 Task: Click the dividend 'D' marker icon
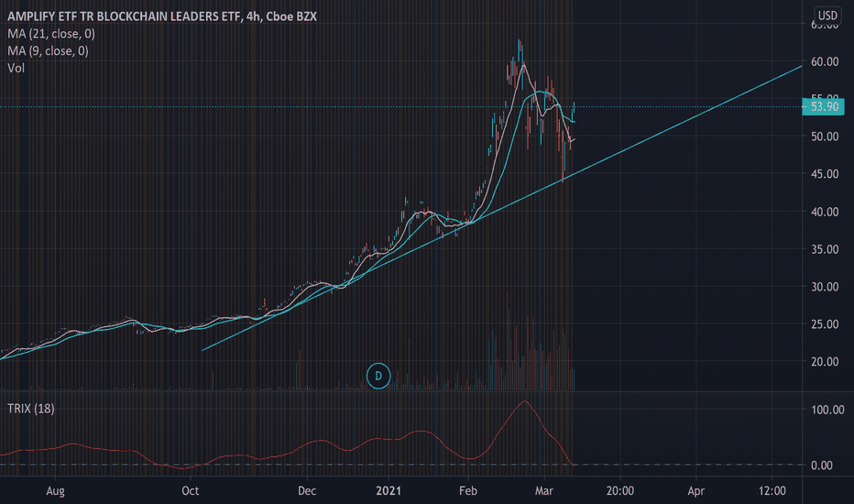pos(378,376)
